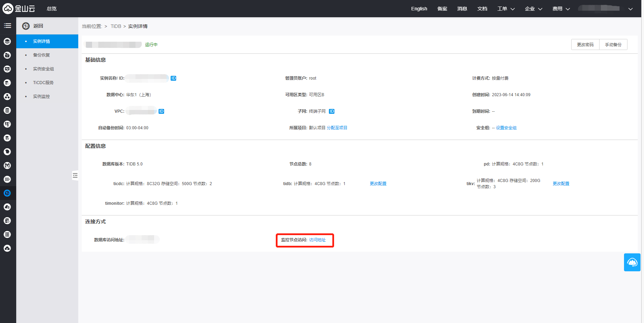This screenshot has height=323, width=644.
Task: Click the ID badge next to subnet
Action: [x=332, y=111]
